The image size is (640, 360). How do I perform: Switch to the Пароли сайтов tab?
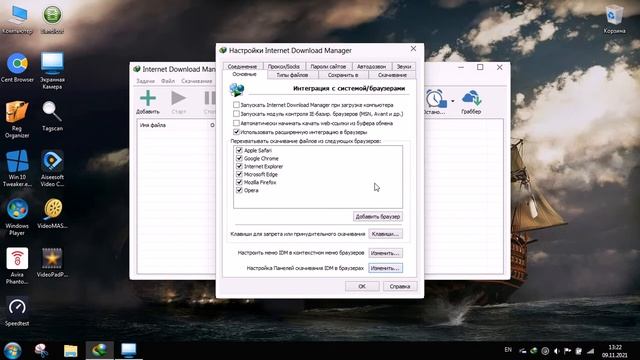coord(328,66)
